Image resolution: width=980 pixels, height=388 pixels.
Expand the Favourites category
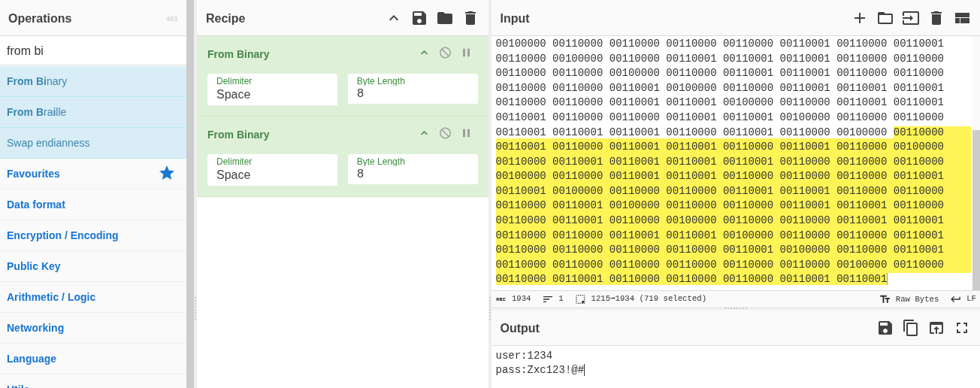click(x=93, y=174)
